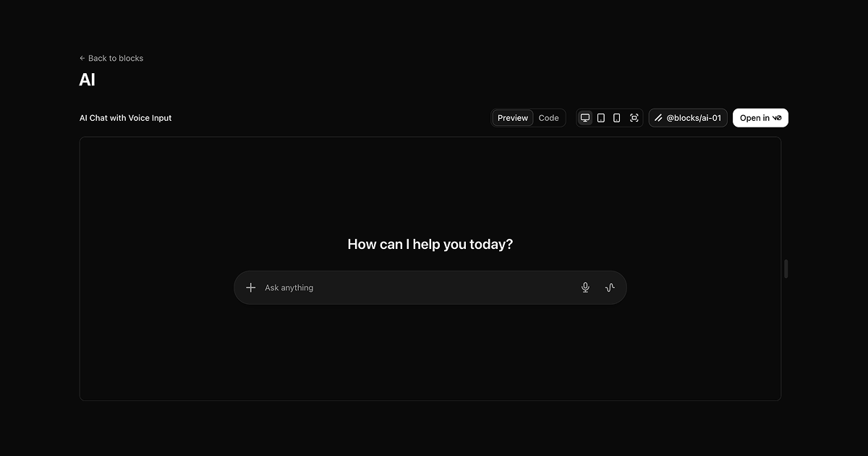The height and width of the screenshot is (456, 868).
Task: Toggle the desktop viewport preview
Action: point(585,117)
